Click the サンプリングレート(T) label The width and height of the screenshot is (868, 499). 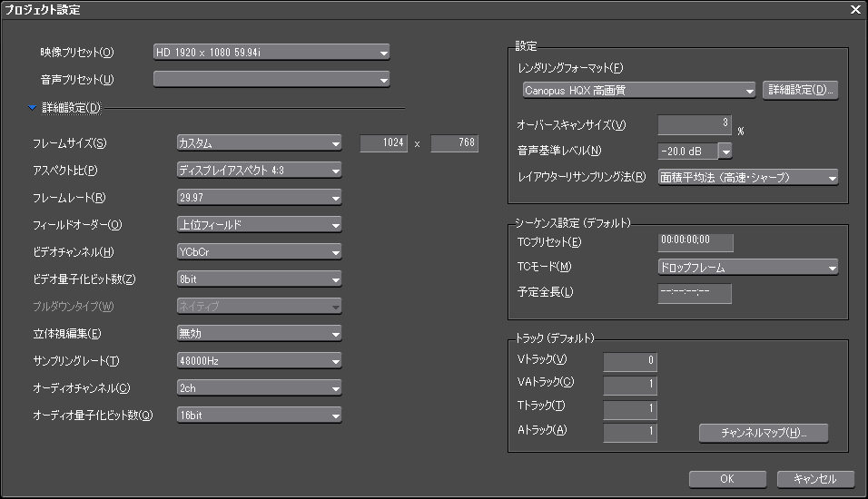(x=76, y=361)
